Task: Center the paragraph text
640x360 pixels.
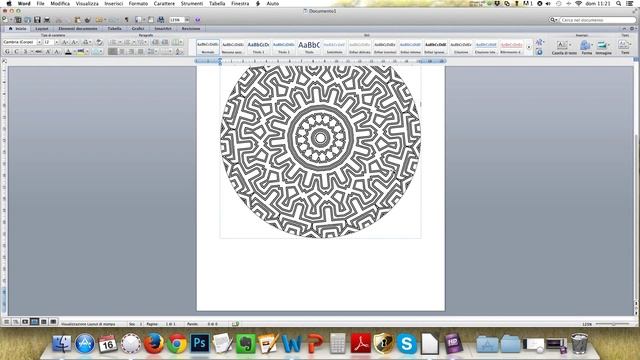Action: point(122,52)
